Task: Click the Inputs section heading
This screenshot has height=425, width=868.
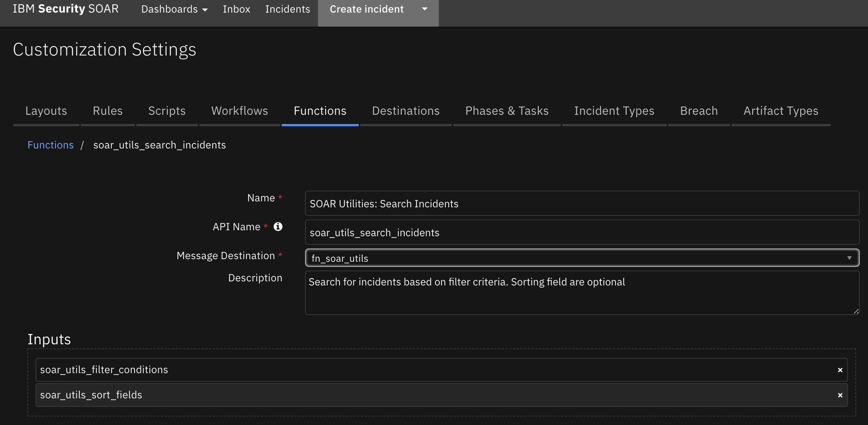Action: coord(49,339)
